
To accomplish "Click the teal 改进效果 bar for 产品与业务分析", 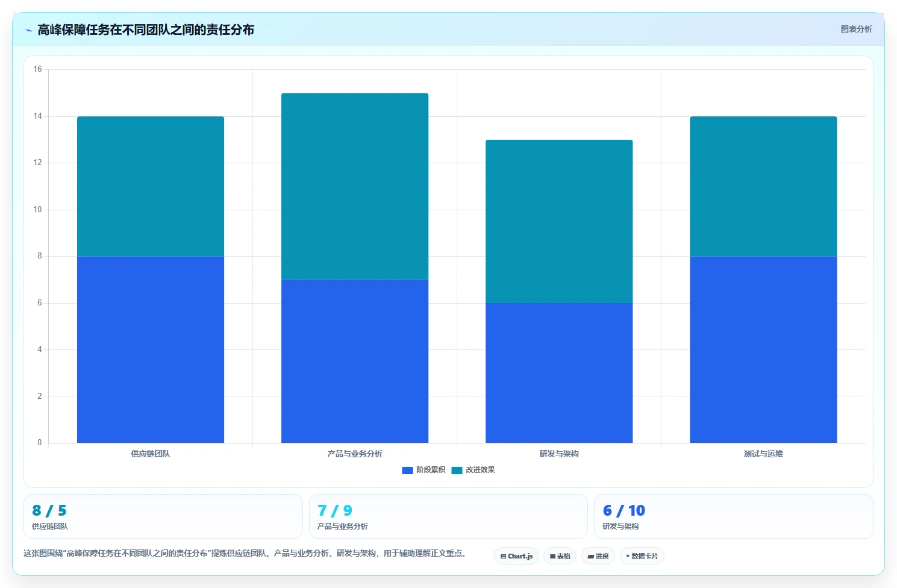I will click(355, 186).
